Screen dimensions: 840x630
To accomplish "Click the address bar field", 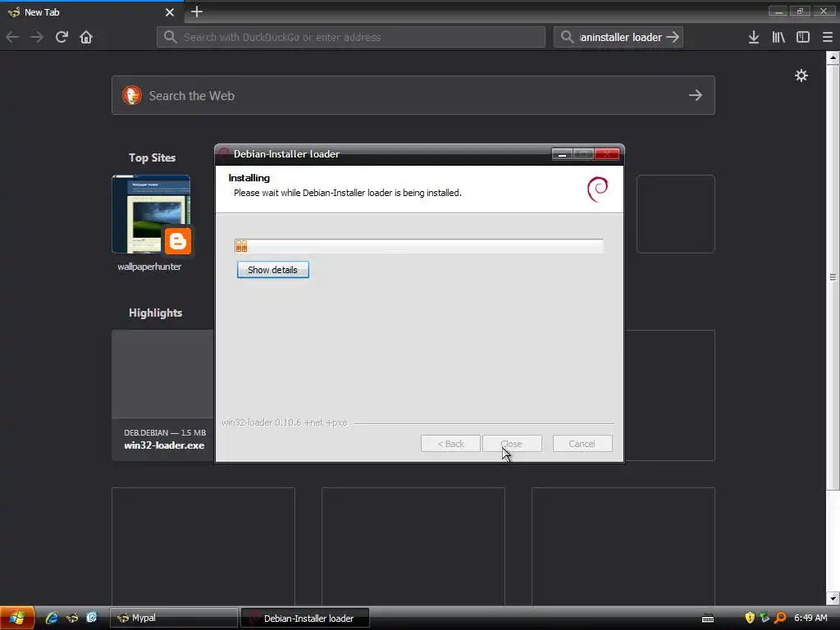I will pos(351,37).
